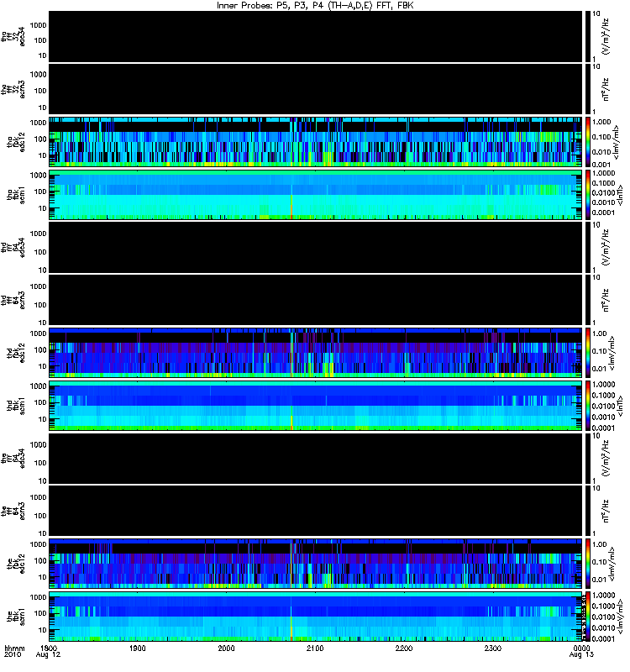630x672 pixels.
Task: Select the "thd fbk edc12" panel label
Action: (16, 353)
